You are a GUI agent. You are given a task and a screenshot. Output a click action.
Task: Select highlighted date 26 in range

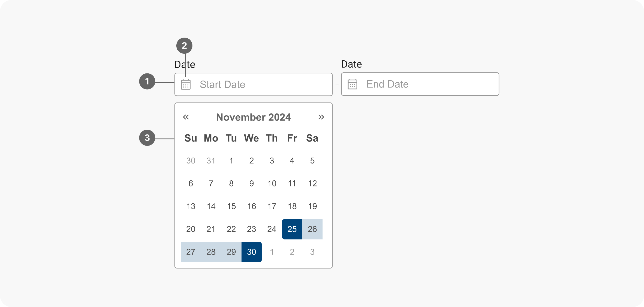pos(312,229)
